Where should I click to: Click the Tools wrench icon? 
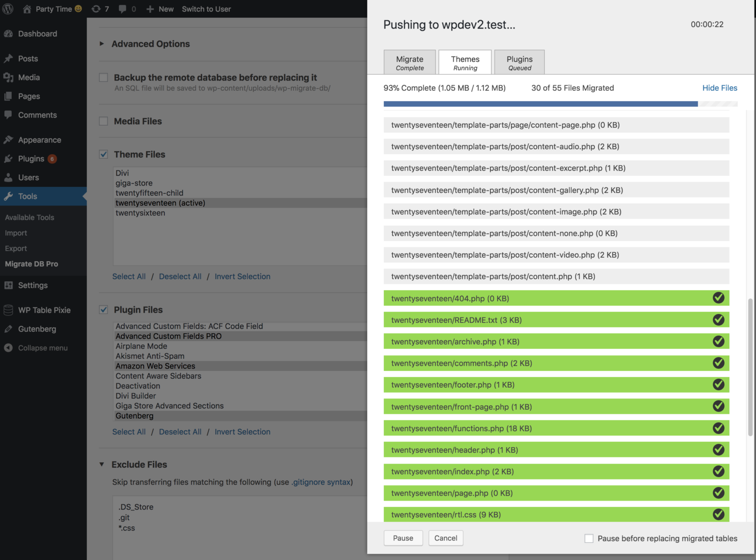tap(8, 196)
